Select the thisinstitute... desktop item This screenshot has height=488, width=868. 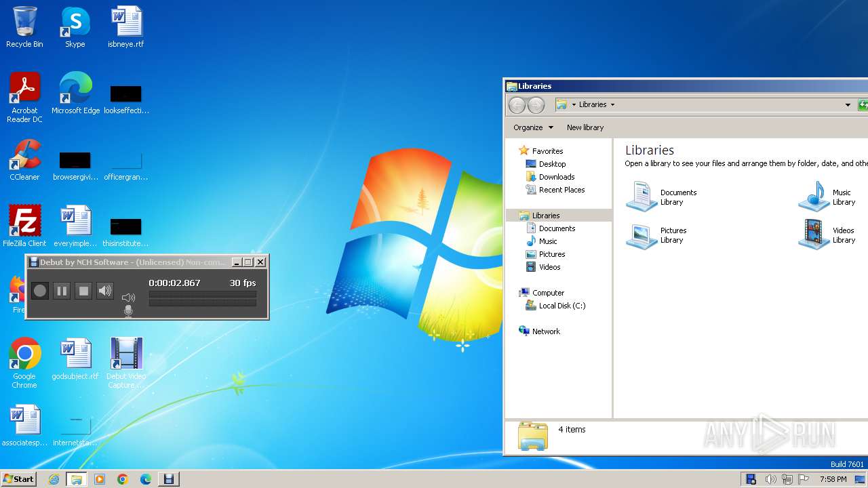tap(126, 231)
